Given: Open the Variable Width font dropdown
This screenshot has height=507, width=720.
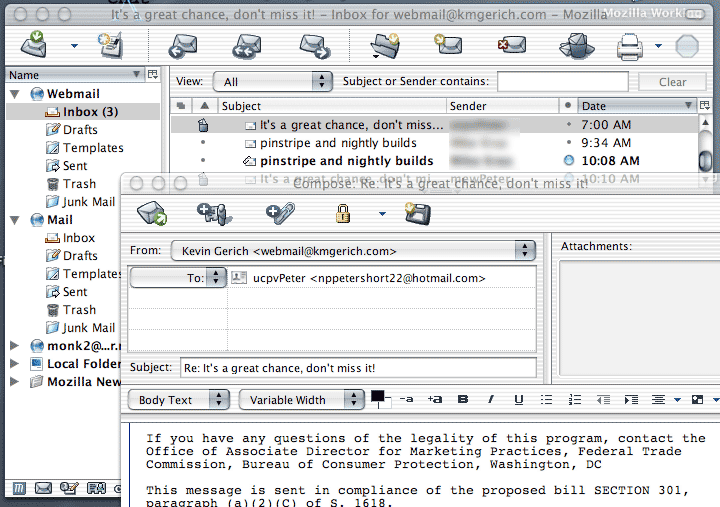Looking at the screenshot, I should [301, 400].
